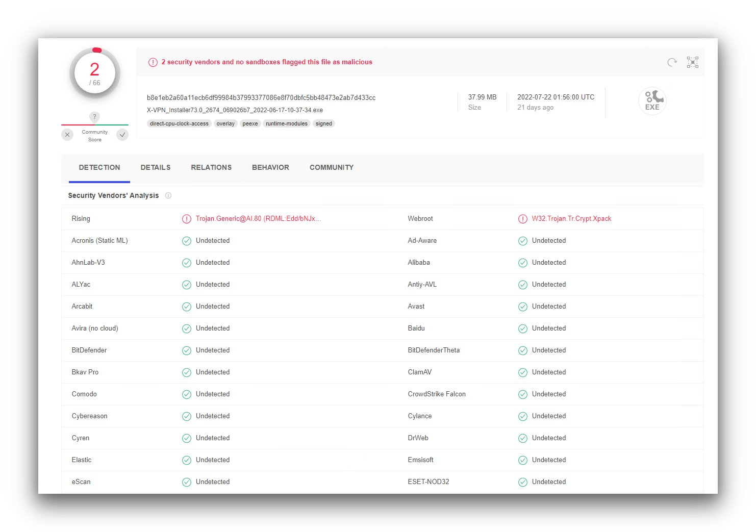The height and width of the screenshot is (532, 756).
Task: Click the green check icon for BitDefender
Action: click(x=187, y=350)
